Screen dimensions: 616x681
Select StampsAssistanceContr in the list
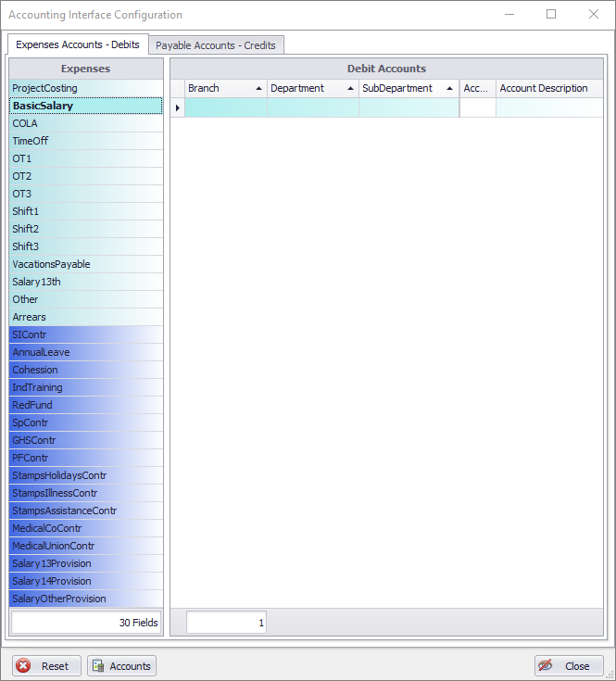[x=86, y=511]
